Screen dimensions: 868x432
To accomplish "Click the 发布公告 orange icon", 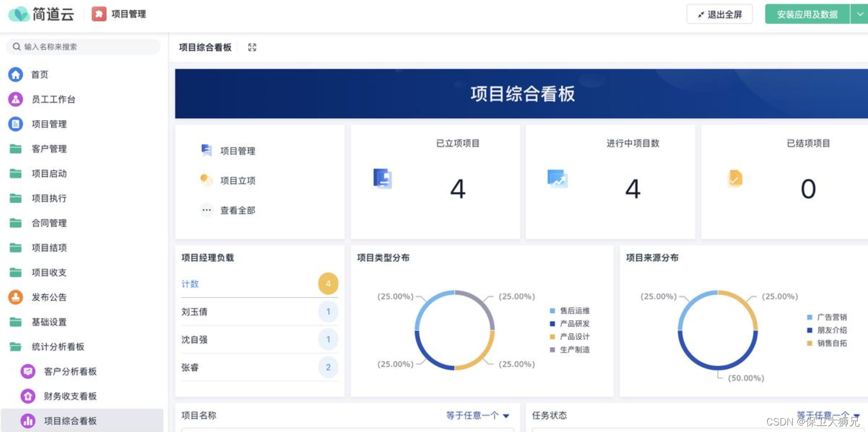I will click(x=16, y=297).
